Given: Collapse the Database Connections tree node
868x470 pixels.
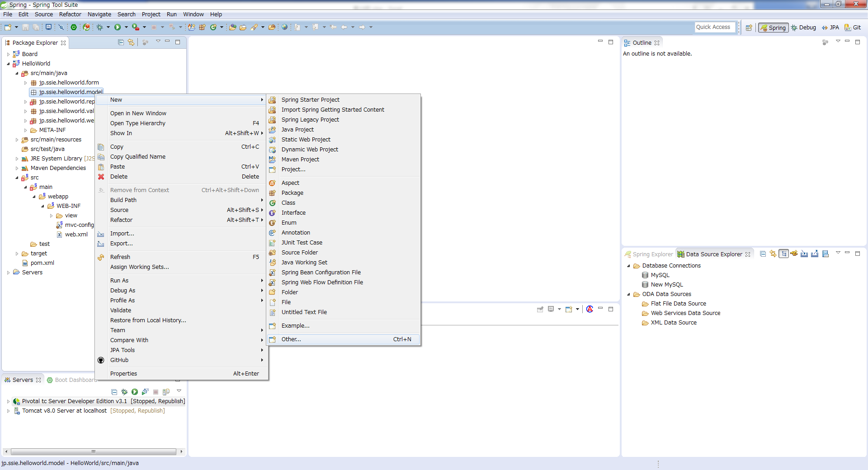Looking at the screenshot, I should click(x=628, y=266).
